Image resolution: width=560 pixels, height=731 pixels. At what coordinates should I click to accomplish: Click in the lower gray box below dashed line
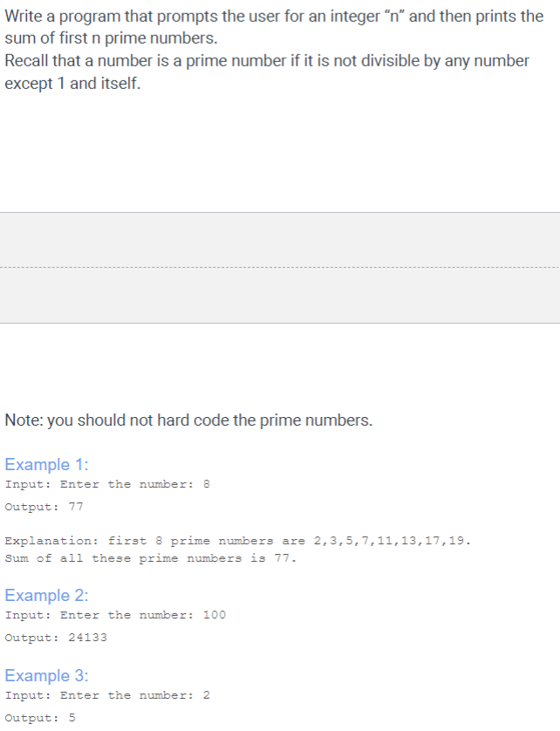280,295
